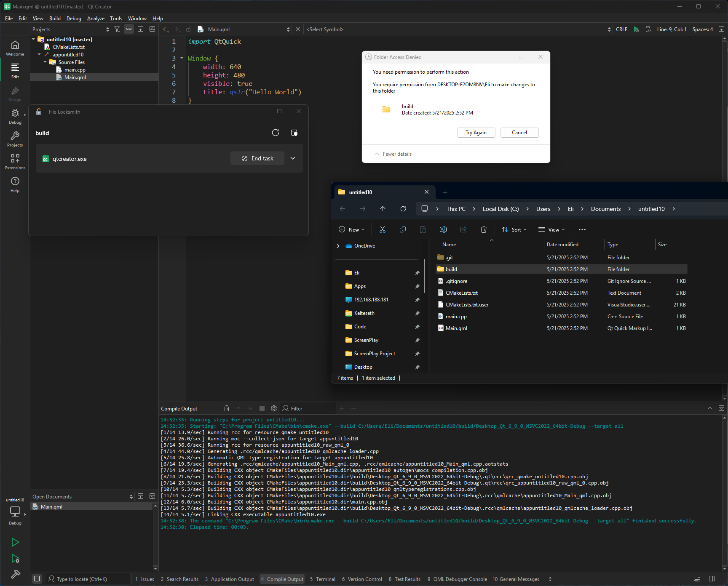Toggle synchronize with editor link icon
This screenshot has height=586, width=728.
coord(129,29)
